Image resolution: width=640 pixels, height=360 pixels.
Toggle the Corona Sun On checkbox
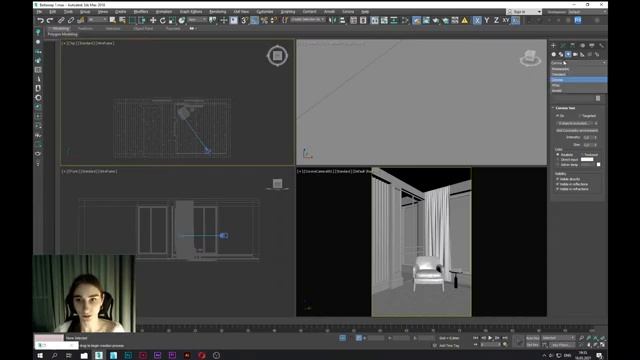pyautogui.click(x=557, y=116)
